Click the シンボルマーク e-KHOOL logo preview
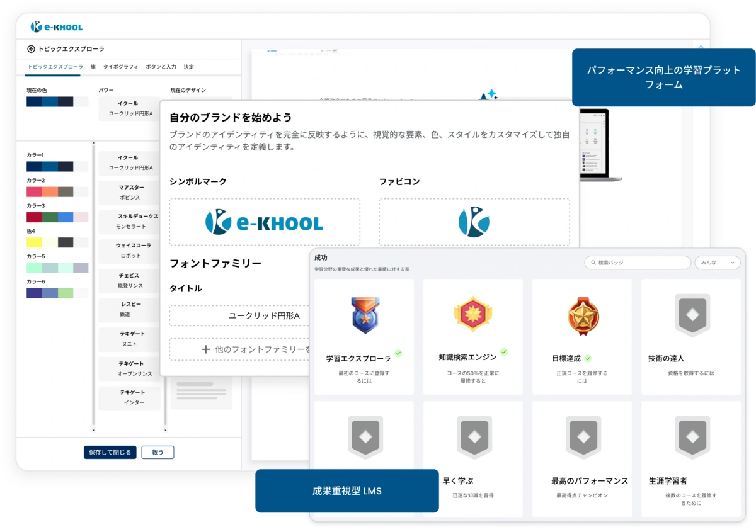This screenshot has width=756, height=532. (x=264, y=222)
